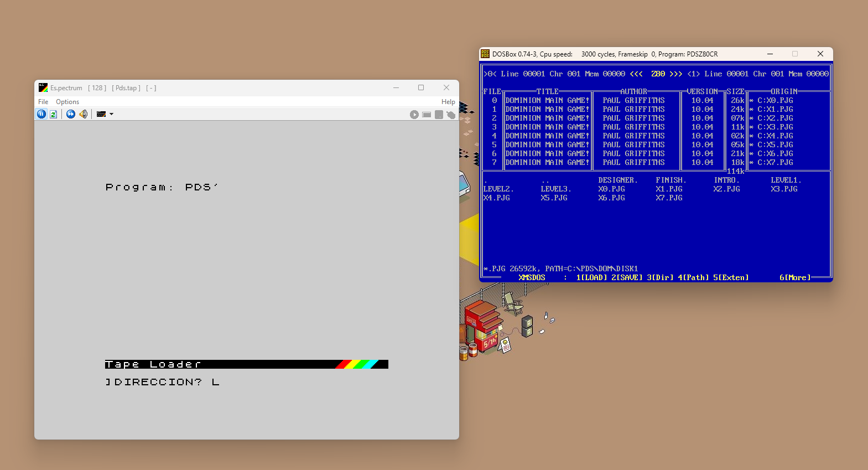
Task: Minimize the DOSBox window
Action: pyautogui.click(x=770, y=54)
